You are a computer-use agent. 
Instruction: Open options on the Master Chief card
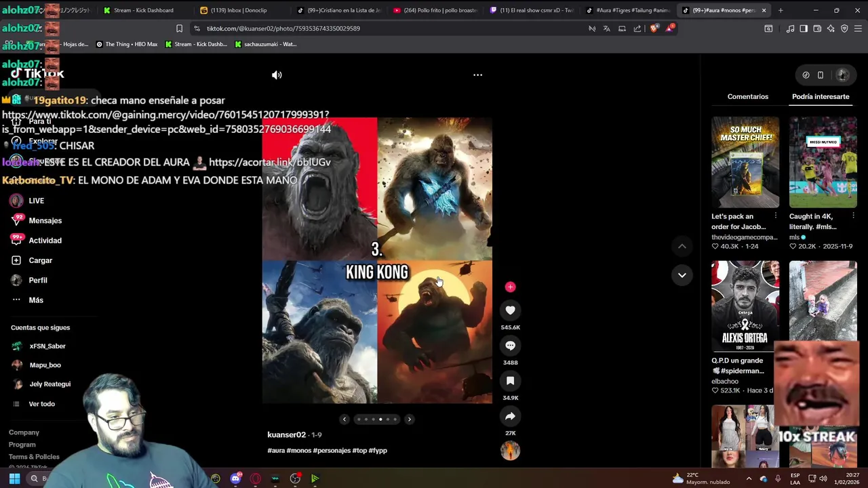(x=776, y=216)
